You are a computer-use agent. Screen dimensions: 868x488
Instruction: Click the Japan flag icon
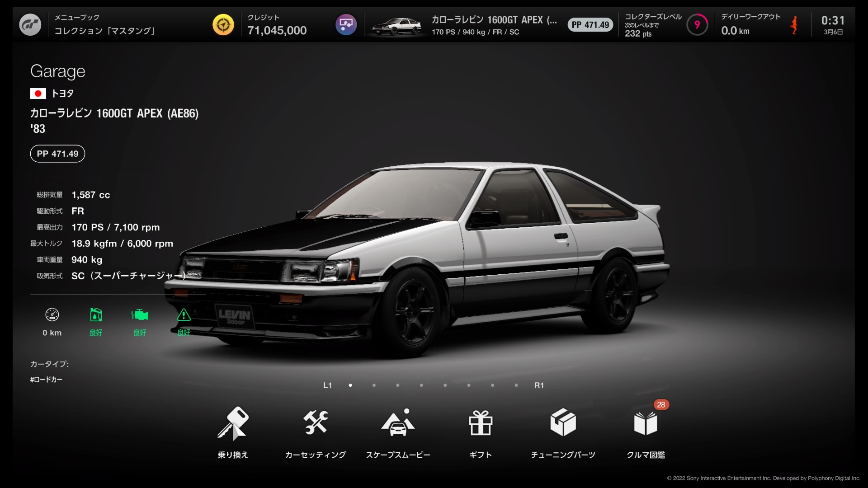[x=38, y=94]
